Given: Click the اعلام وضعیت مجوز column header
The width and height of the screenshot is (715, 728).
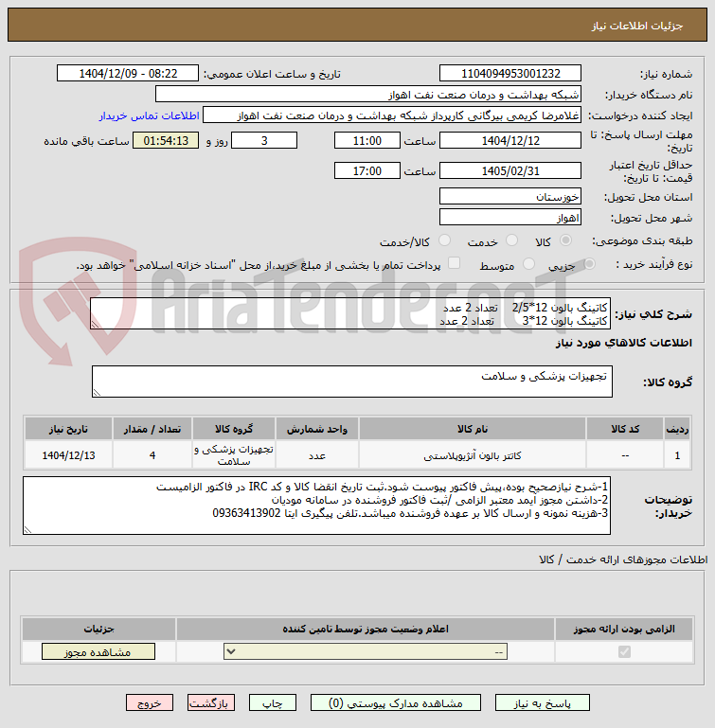Looking at the screenshot, I should [366, 629].
